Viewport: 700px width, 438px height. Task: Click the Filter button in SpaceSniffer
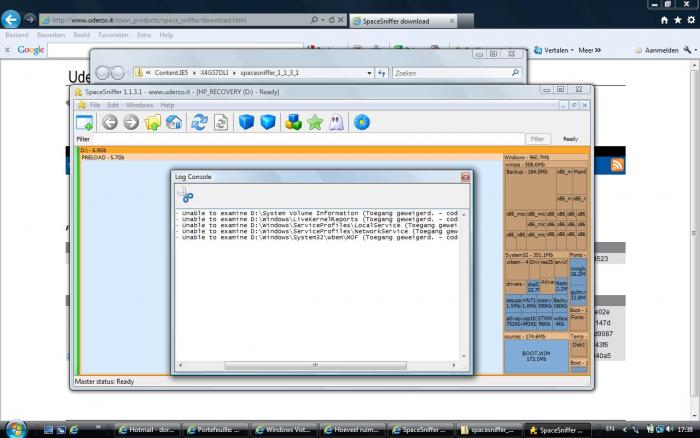(x=537, y=139)
